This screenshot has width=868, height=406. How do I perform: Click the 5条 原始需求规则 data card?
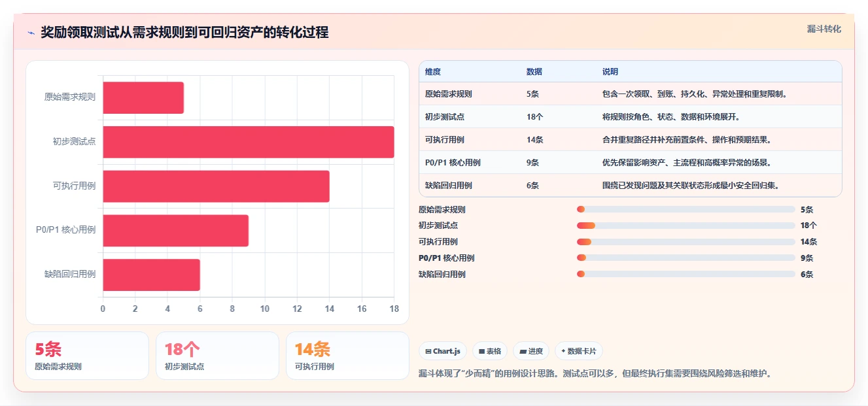pos(87,356)
